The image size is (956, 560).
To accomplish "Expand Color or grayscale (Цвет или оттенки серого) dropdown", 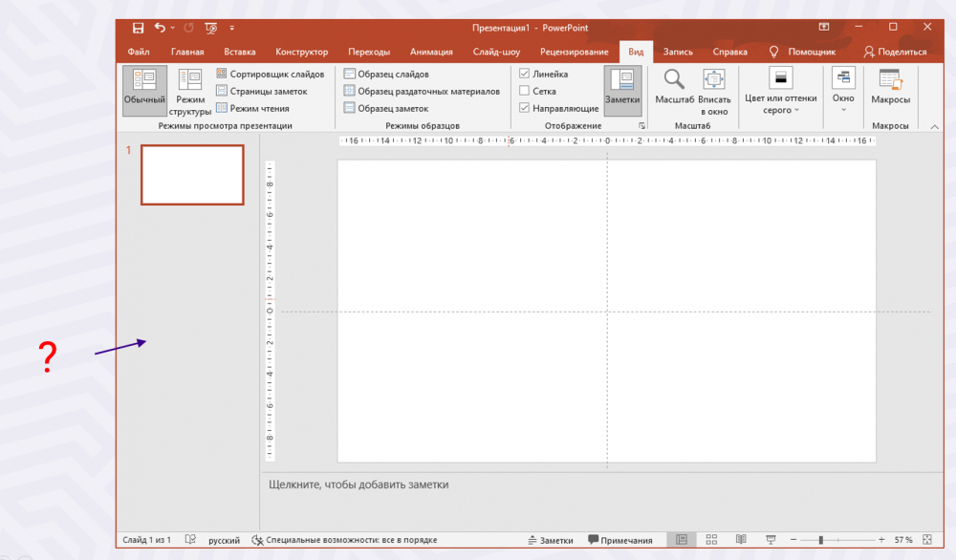I will pos(781,91).
